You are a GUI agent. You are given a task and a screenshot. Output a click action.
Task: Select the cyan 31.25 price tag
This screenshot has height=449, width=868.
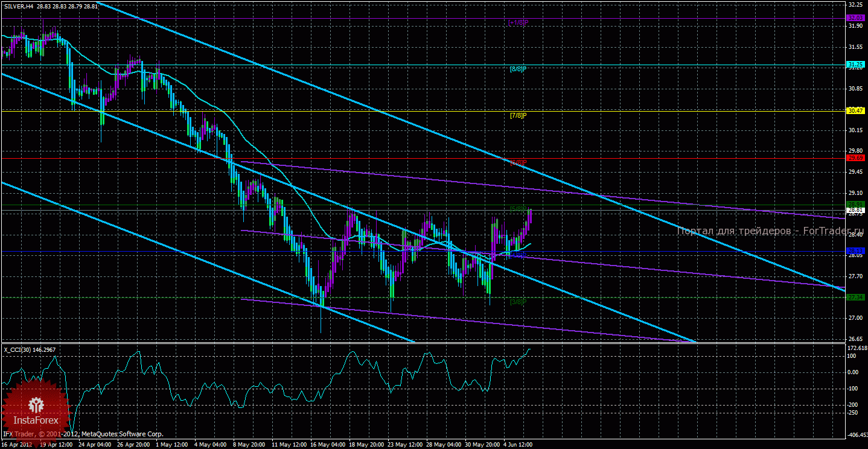pos(856,65)
